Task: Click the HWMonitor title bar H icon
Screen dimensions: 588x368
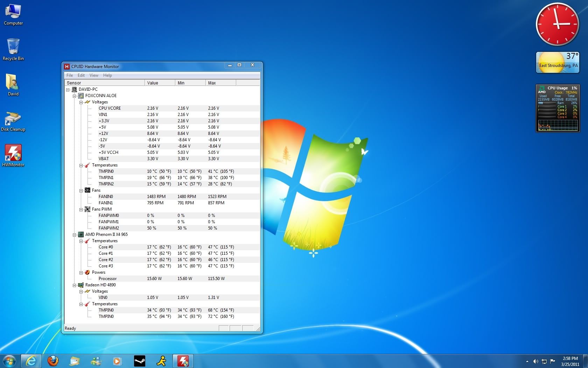Action: (x=67, y=67)
